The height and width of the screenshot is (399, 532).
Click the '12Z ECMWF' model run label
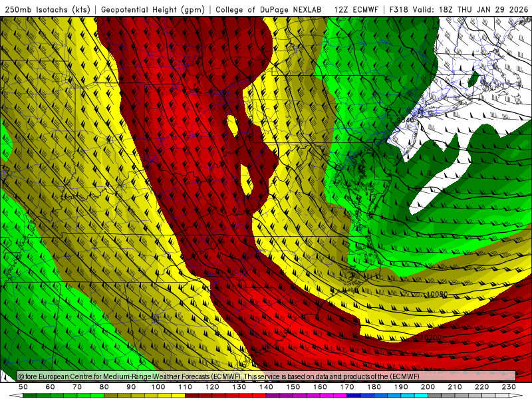pyautogui.click(x=356, y=9)
